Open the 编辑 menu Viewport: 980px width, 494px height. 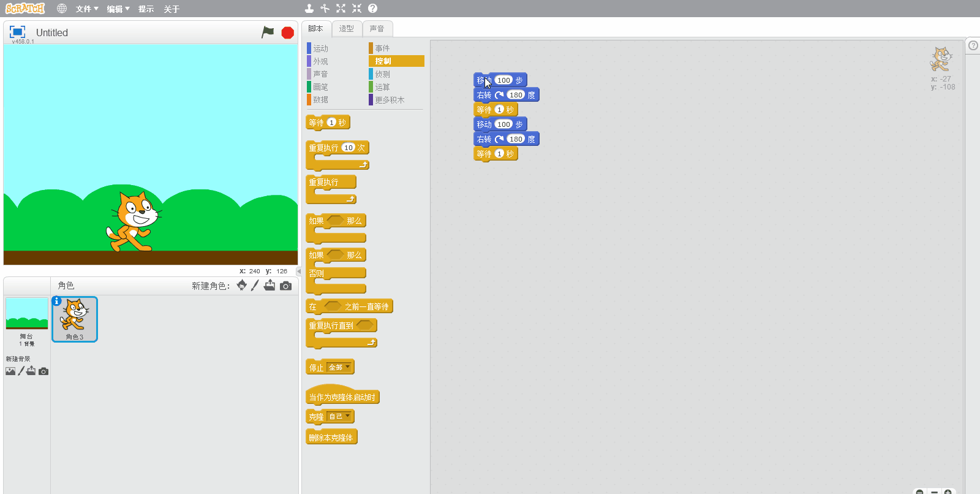(x=118, y=9)
